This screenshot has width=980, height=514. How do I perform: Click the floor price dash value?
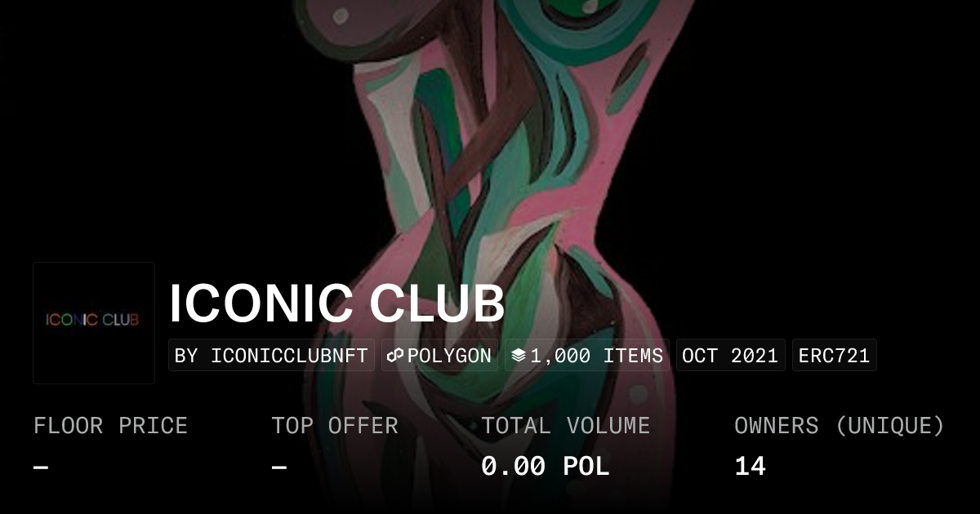click(x=42, y=467)
